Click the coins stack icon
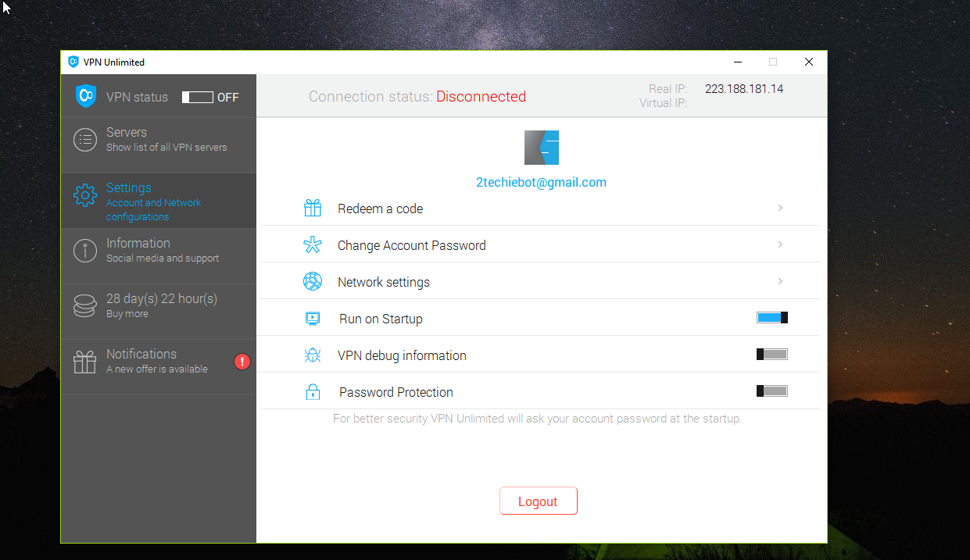Image resolution: width=970 pixels, height=560 pixels. 85,305
